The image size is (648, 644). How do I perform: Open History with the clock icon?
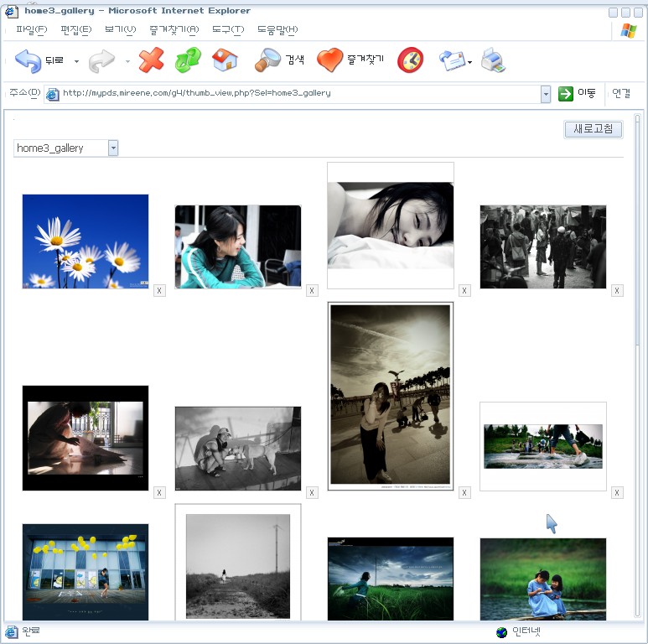tap(410, 60)
